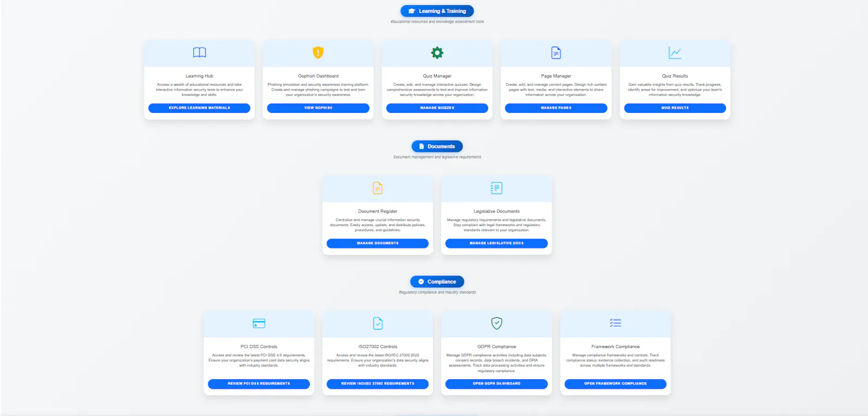Open the Quiz Results button
This screenshot has width=868, height=416.
point(675,108)
